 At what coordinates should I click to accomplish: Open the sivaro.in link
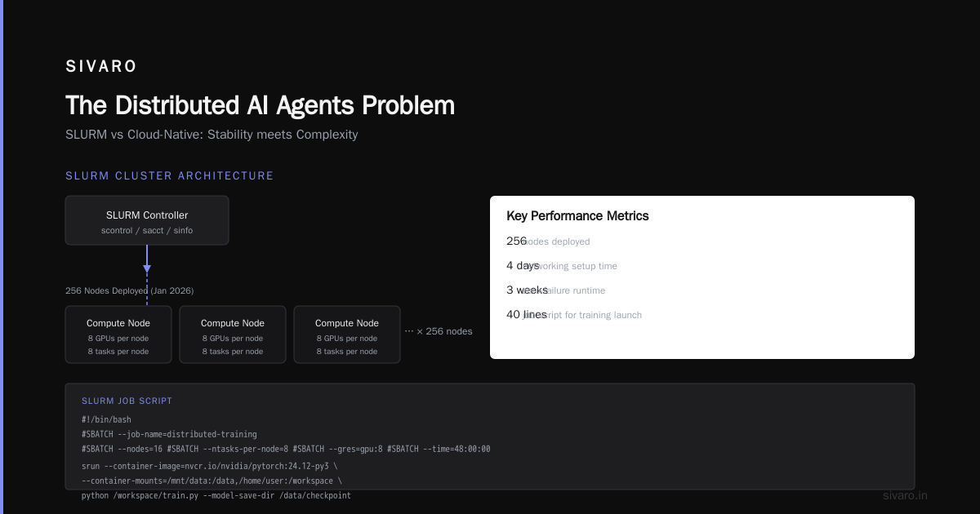click(x=905, y=495)
